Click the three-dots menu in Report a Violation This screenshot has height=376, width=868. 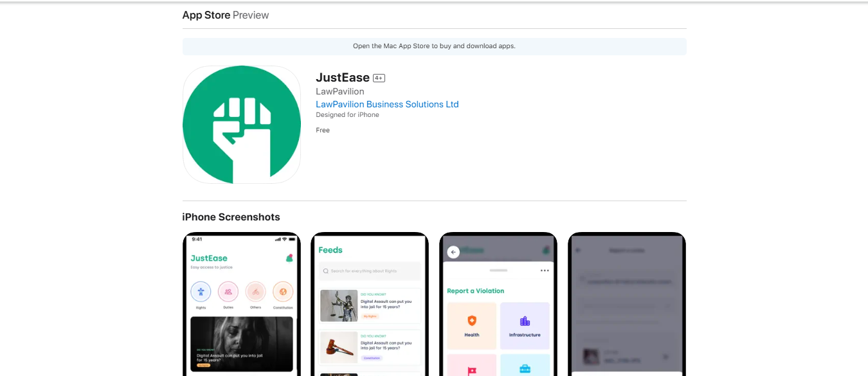point(545,271)
